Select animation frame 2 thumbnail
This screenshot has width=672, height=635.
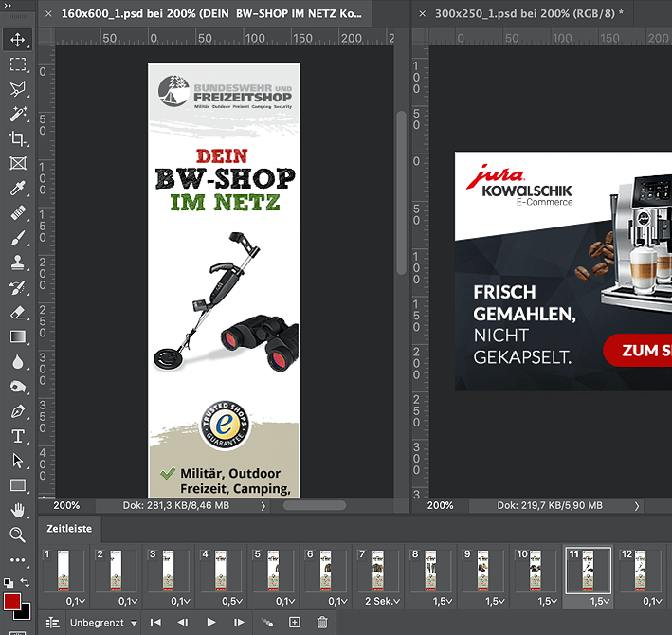[117, 571]
